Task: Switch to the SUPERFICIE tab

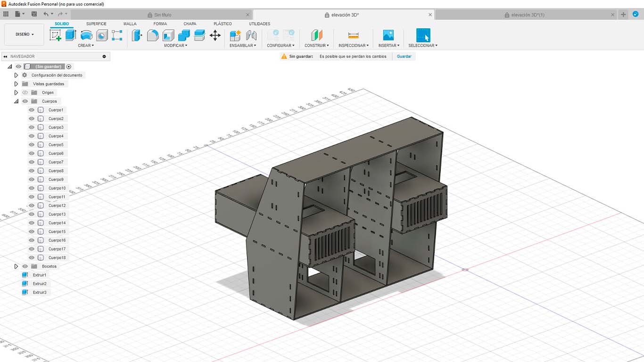Action: [x=96, y=24]
